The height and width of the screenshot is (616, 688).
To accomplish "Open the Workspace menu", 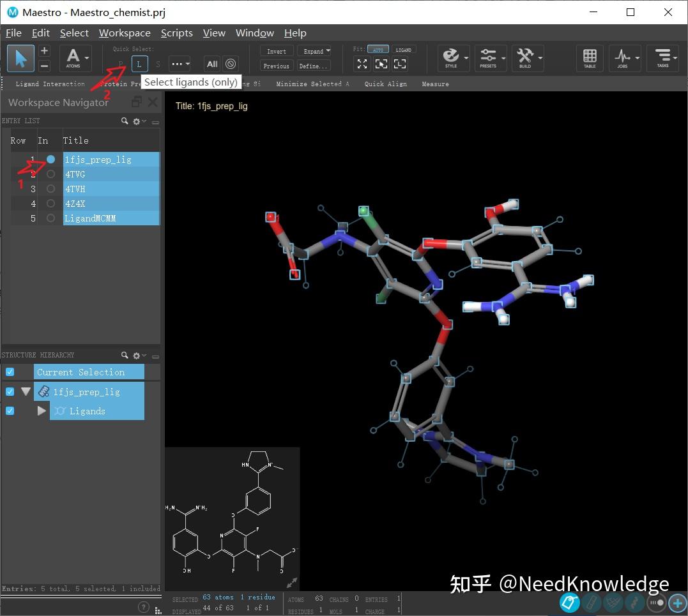I will pyautogui.click(x=125, y=33).
